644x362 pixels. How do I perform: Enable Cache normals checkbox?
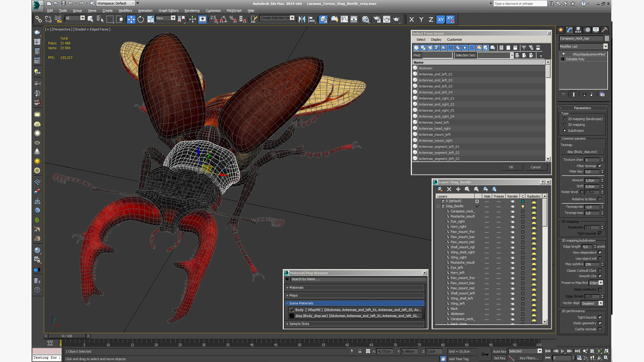pos(600,329)
